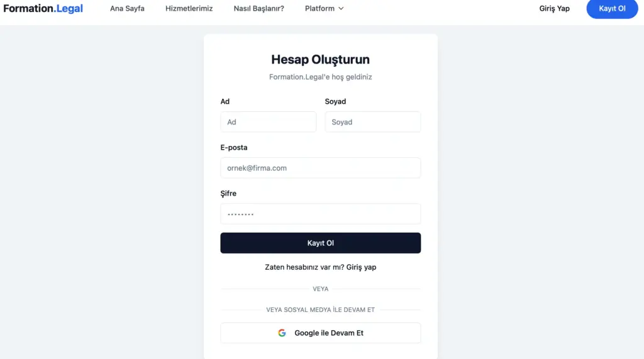This screenshot has width=644, height=359.
Task: Click the E-posta field label
Action: click(x=234, y=148)
